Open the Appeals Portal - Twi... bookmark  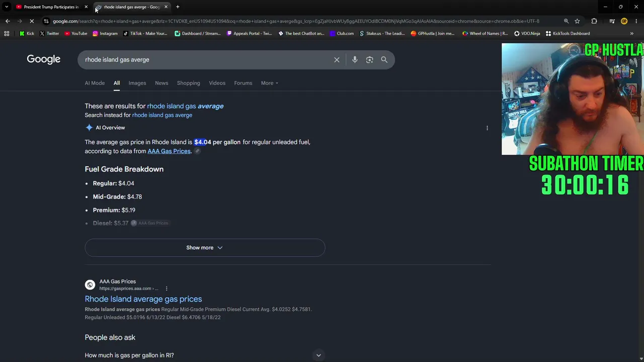(x=250, y=34)
